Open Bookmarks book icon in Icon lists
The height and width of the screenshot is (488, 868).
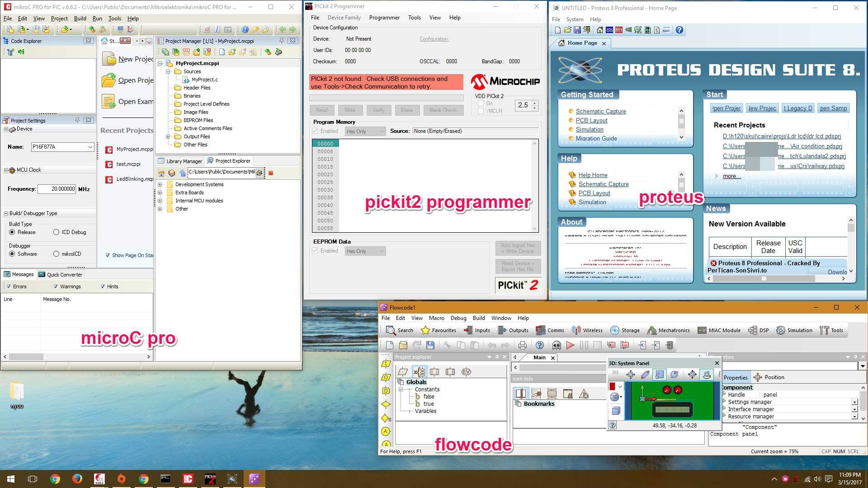521,394
